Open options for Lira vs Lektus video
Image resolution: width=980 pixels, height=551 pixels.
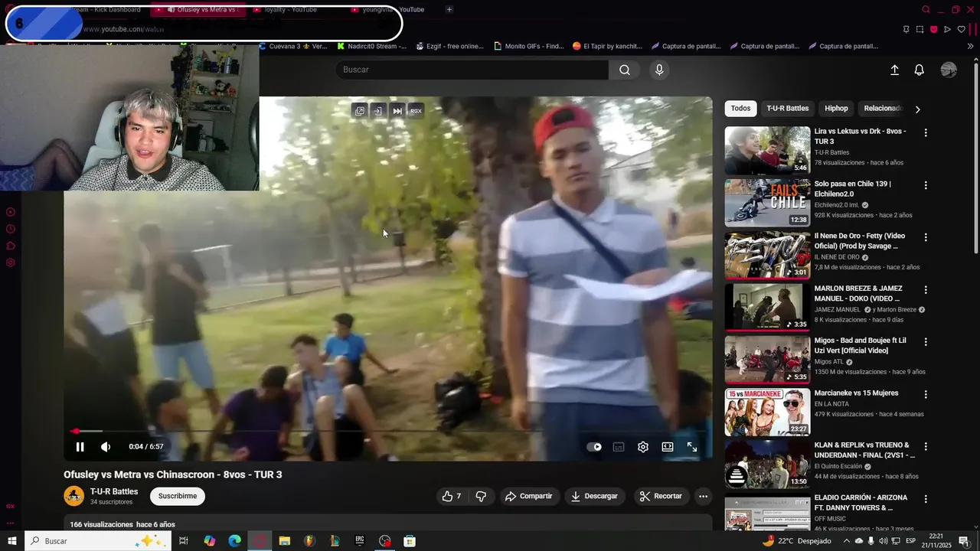tap(926, 132)
